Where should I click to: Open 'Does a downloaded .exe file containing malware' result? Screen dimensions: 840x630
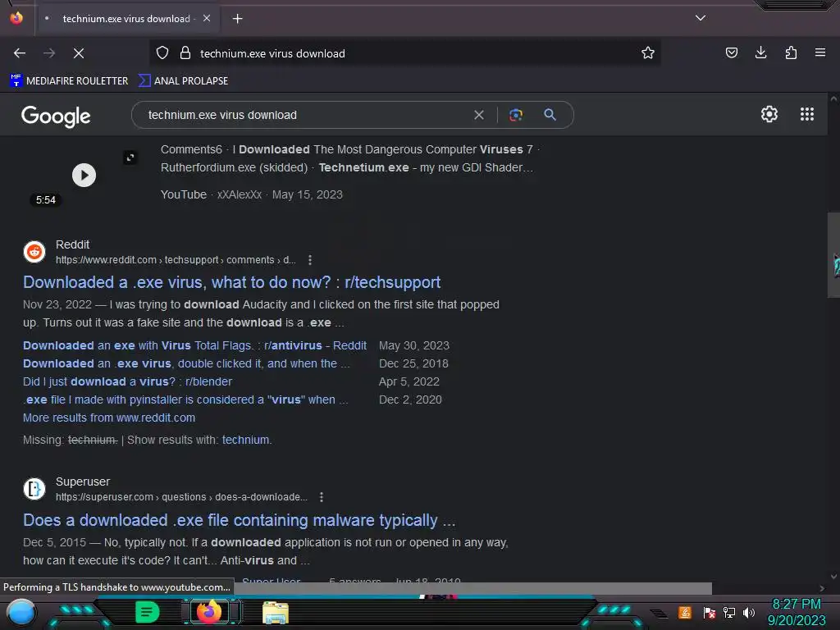(239, 520)
